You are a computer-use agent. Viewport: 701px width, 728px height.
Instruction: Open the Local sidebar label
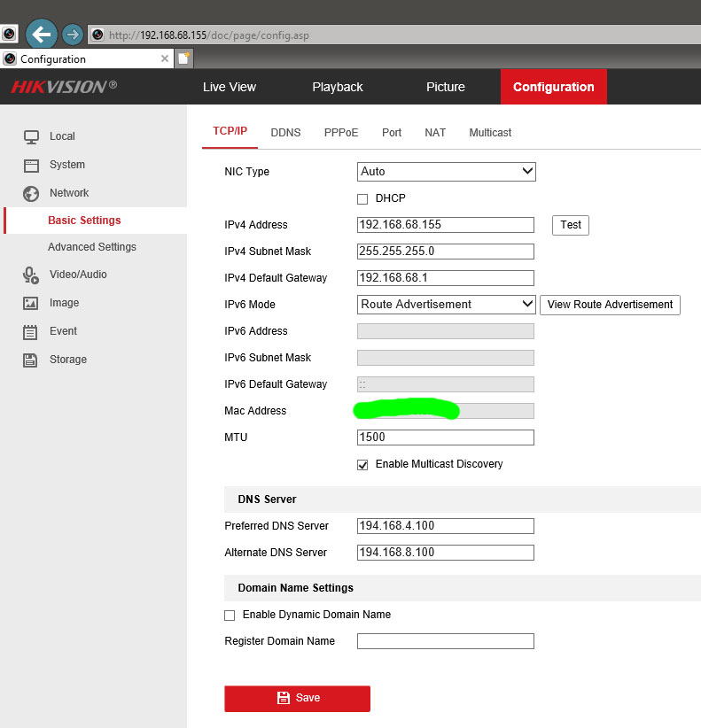click(62, 136)
